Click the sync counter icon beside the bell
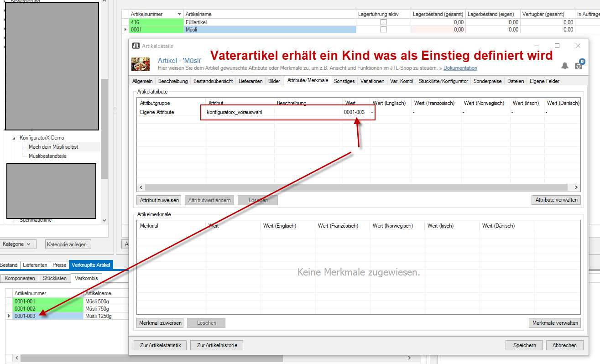Image resolution: width=600 pixels, height=364 pixels. (579, 64)
